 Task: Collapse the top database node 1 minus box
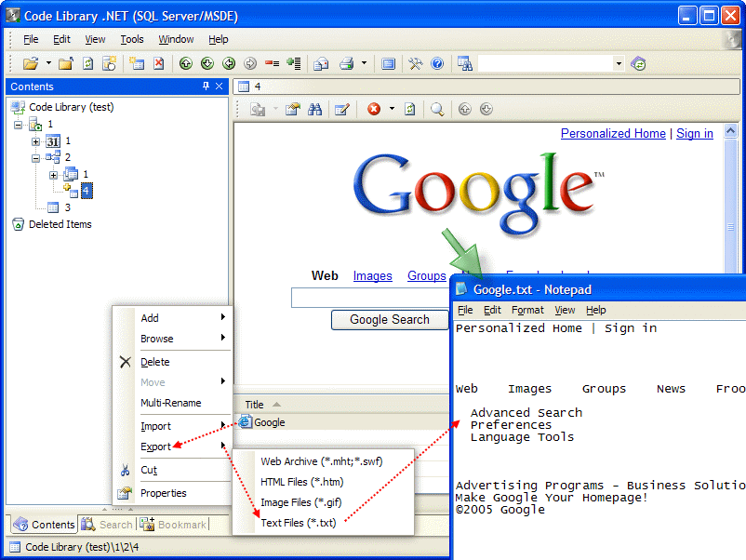tap(18, 125)
